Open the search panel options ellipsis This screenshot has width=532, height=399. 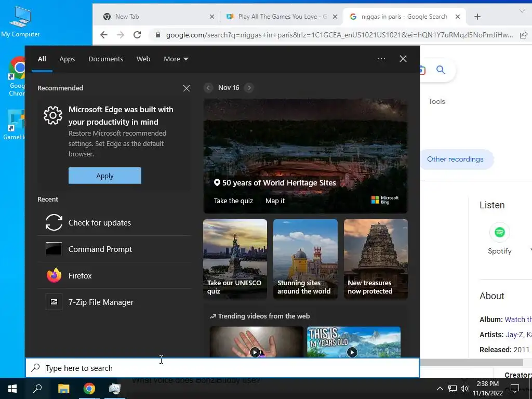point(381,59)
